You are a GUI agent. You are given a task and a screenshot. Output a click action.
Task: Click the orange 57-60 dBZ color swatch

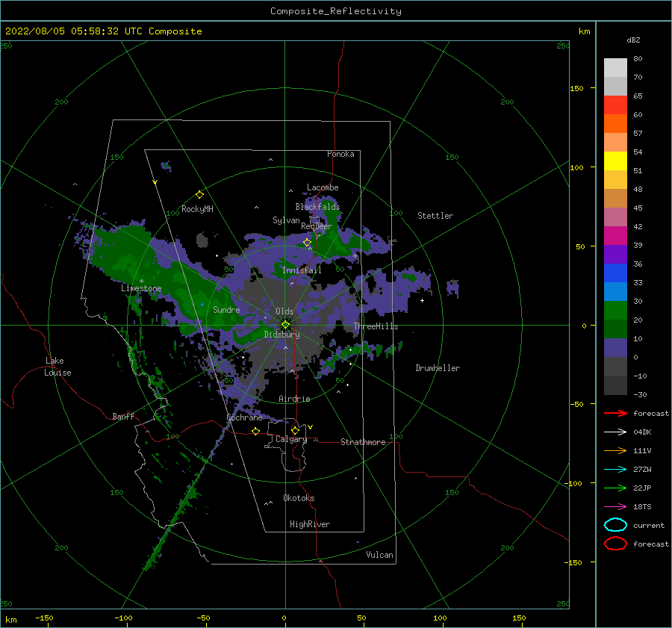coord(615,123)
